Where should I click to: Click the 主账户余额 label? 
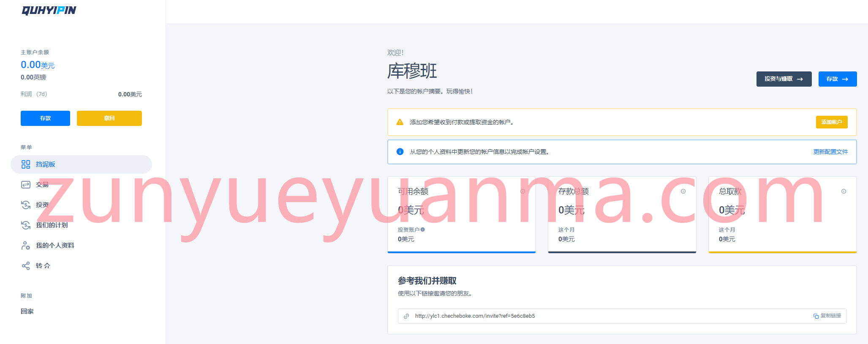point(35,52)
